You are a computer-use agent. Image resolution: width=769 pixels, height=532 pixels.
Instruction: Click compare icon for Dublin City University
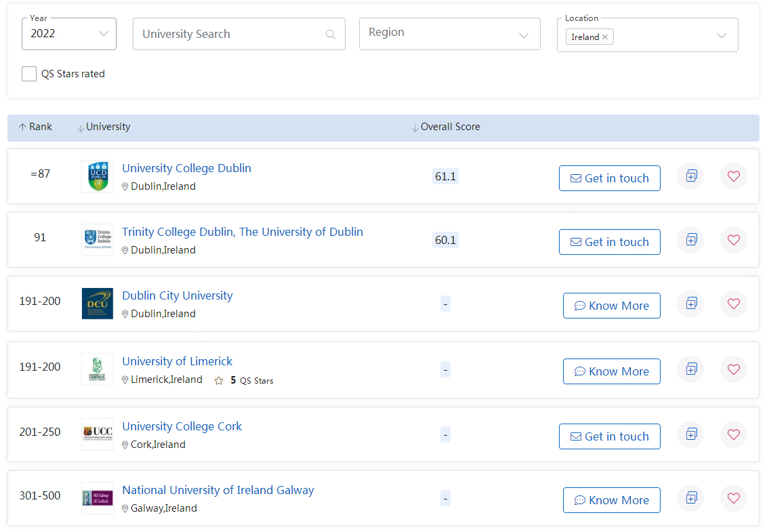(690, 304)
